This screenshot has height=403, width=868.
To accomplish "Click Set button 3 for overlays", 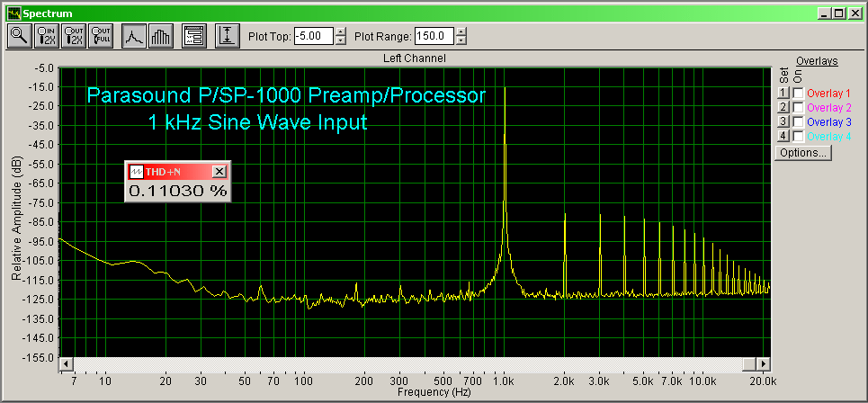I will click(x=783, y=121).
